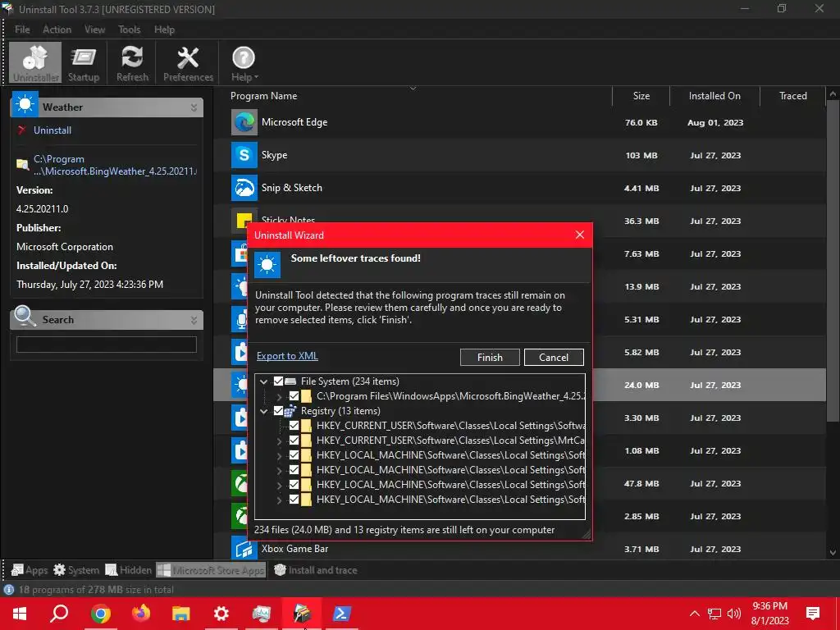Open the Tools menu
This screenshot has height=630, width=840.
click(129, 30)
